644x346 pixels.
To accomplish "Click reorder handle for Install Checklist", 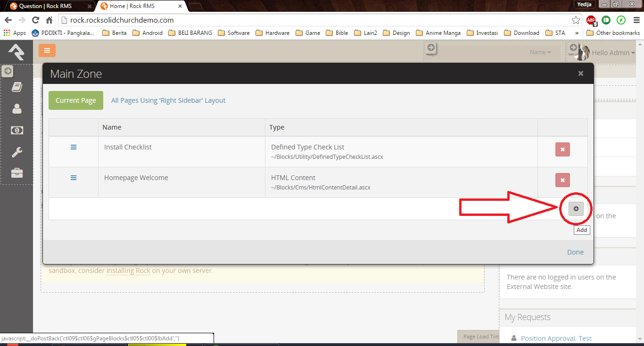I will (x=74, y=148).
